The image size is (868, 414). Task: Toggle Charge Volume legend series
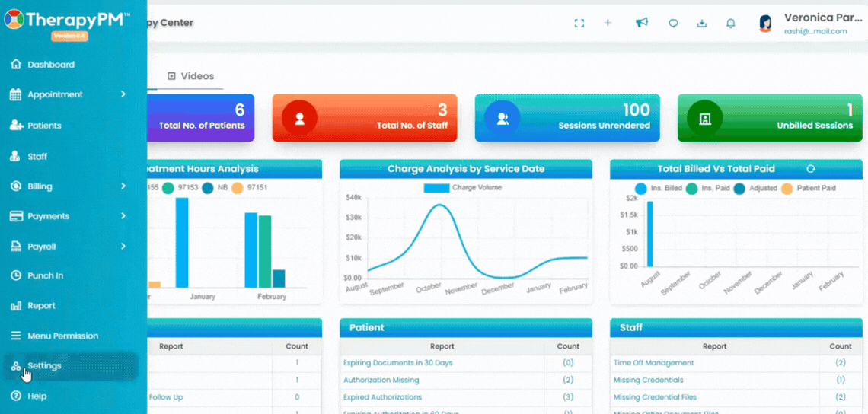pyautogui.click(x=463, y=188)
